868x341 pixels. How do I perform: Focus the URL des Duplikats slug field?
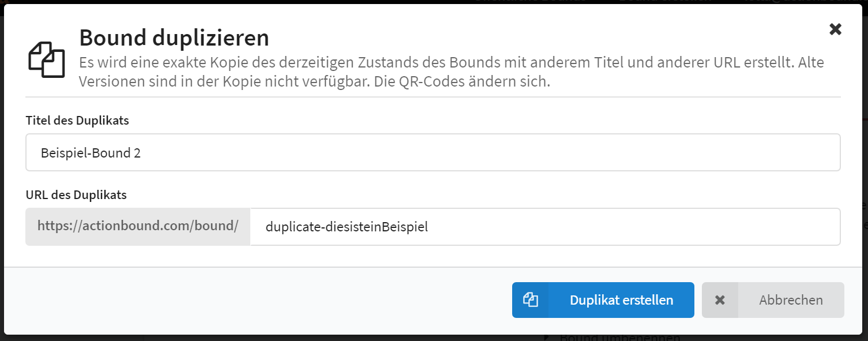point(545,227)
